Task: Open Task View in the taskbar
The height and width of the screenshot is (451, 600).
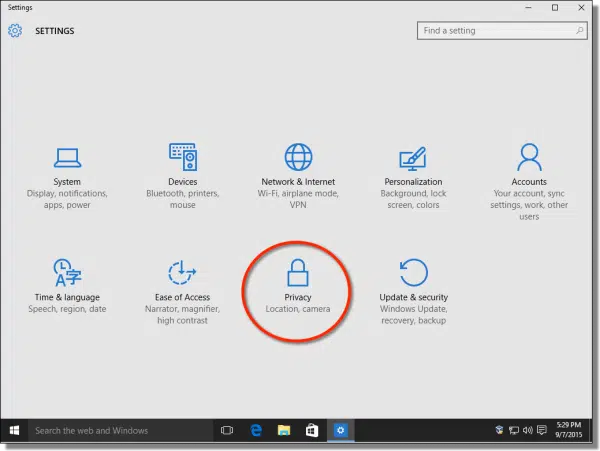Action: 227,430
